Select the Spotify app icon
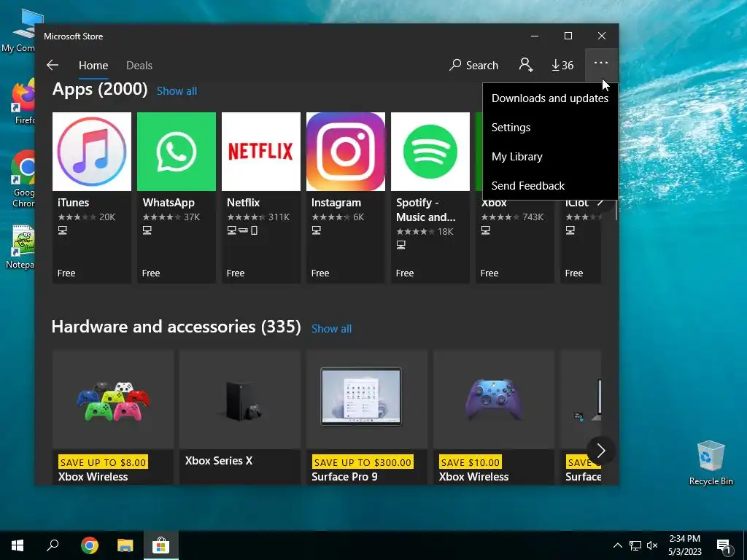Image resolution: width=747 pixels, height=560 pixels. (x=430, y=152)
